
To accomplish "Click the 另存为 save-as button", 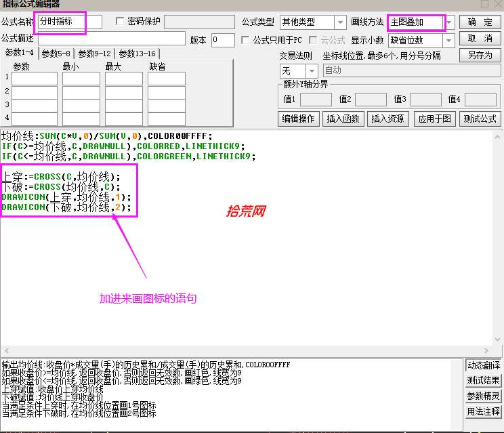I will click(480, 55).
